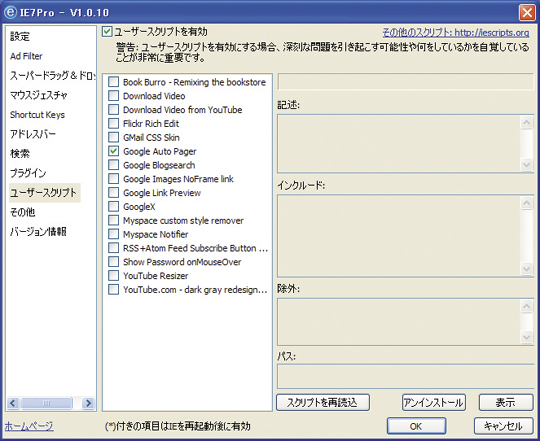Screen dimensions: 540x441
Task: Open the 設定 settings page
Action: click(x=20, y=36)
